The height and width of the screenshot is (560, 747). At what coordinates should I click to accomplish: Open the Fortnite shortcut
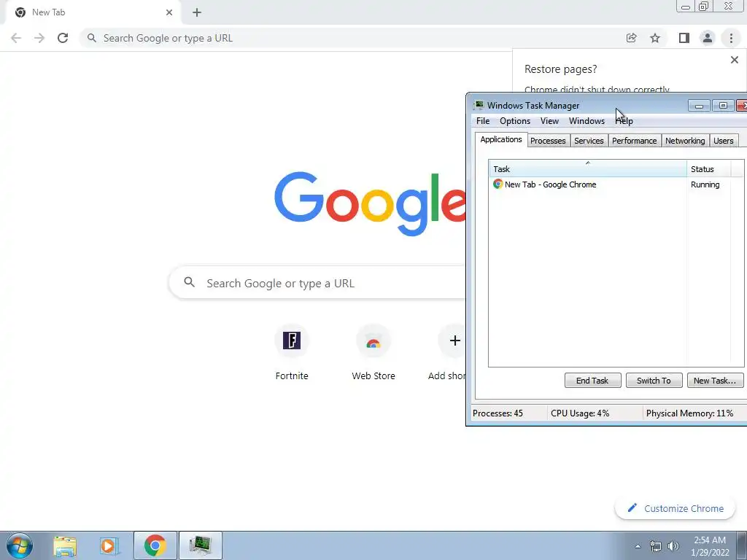pos(292,352)
